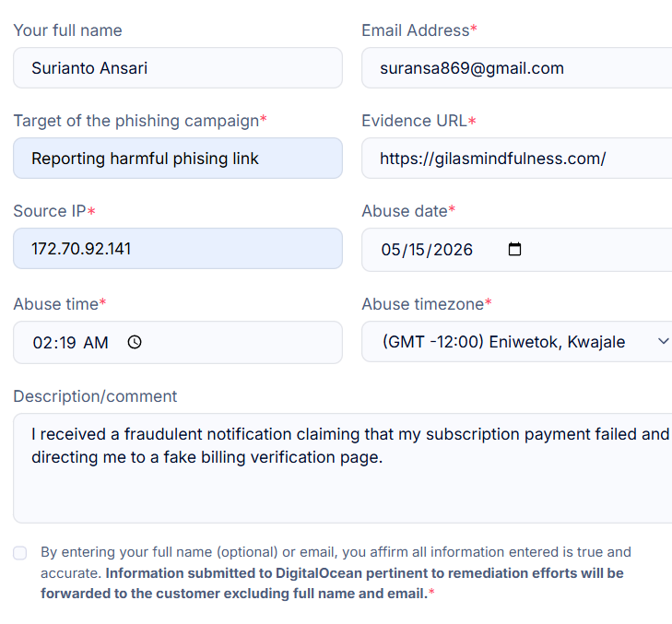This screenshot has height=624, width=672.
Task: Open the calendar picker icon in Abuse date
Action: tap(514, 249)
